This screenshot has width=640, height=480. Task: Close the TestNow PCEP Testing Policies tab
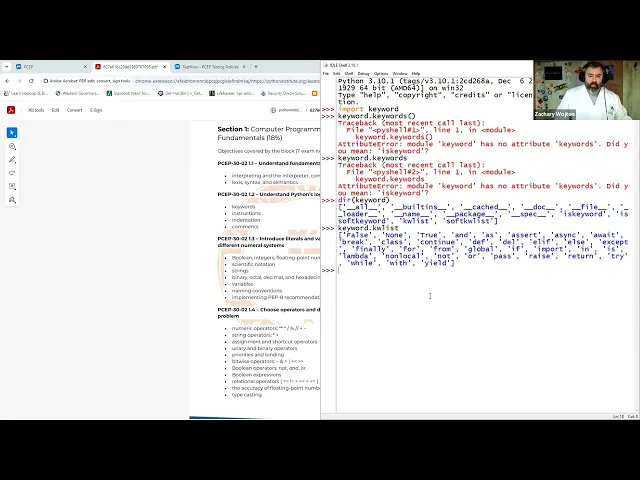click(x=244, y=67)
